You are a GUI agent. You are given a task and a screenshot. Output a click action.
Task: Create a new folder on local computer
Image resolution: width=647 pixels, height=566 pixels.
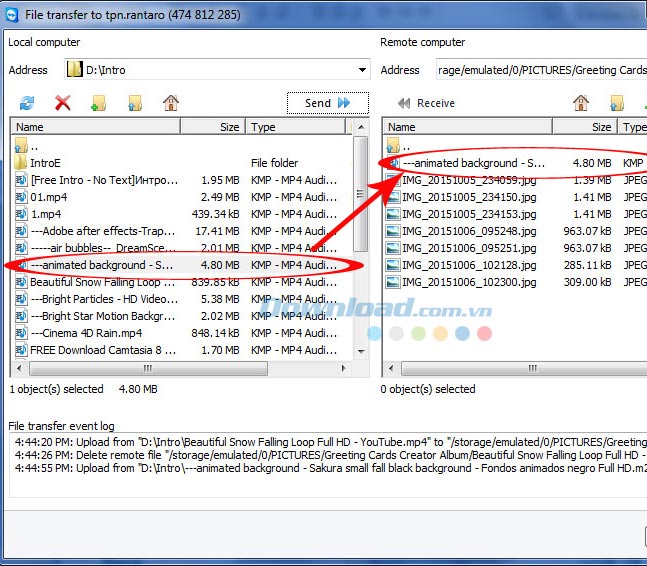(x=98, y=103)
